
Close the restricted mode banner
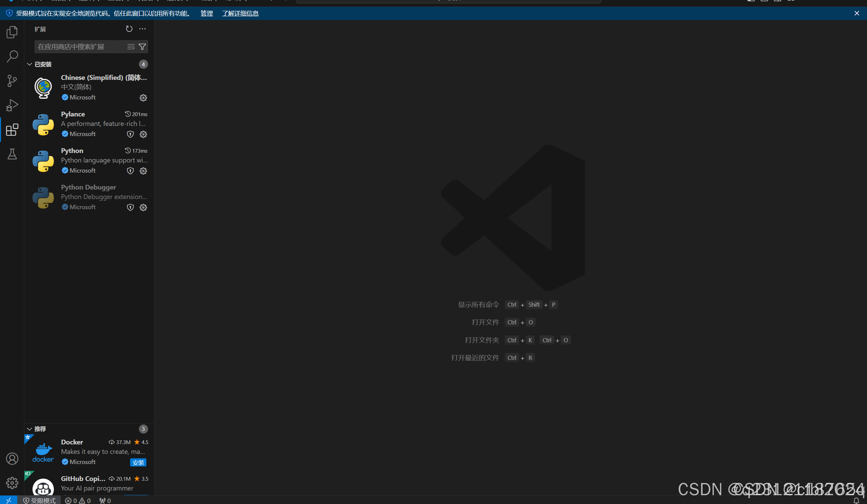pos(857,14)
